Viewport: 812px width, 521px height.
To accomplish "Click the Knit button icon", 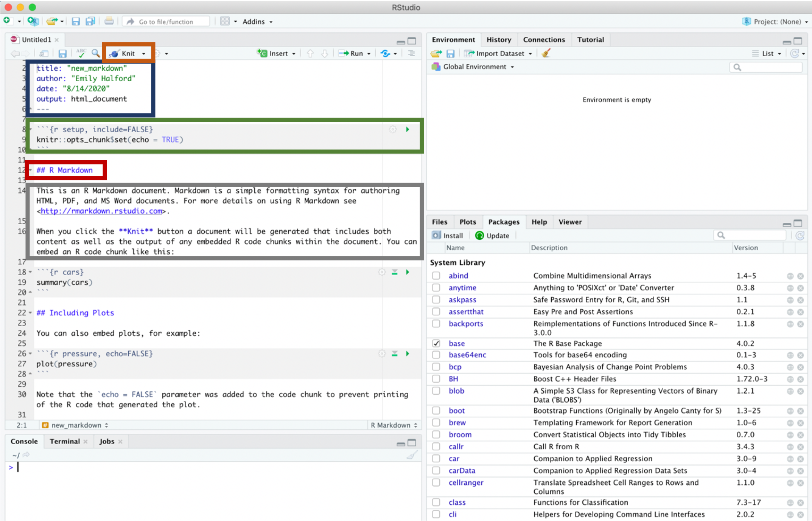I will tap(115, 54).
